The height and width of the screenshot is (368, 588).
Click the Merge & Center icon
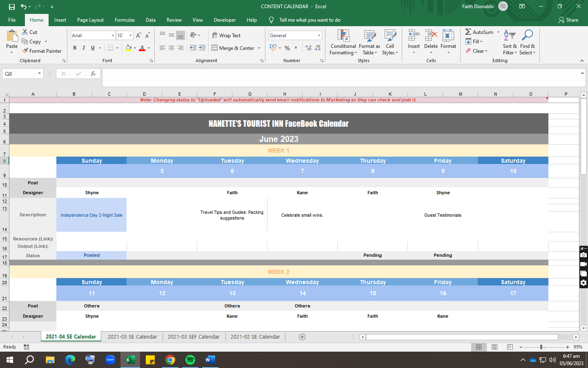coord(215,48)
